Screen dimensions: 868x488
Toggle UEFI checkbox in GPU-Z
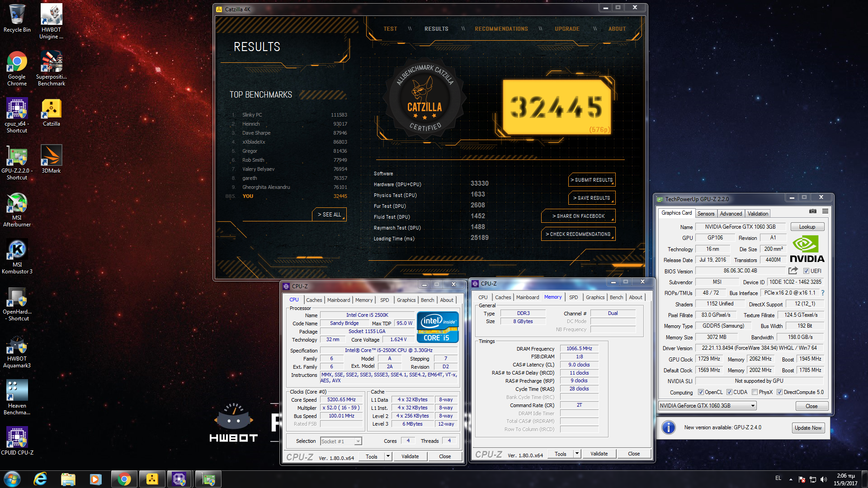(x=806, y=271)
